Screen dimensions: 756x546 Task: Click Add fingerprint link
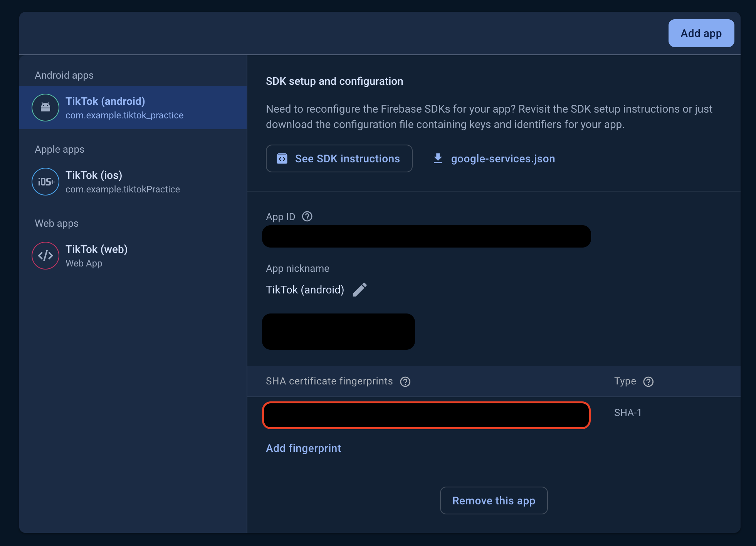303,448
